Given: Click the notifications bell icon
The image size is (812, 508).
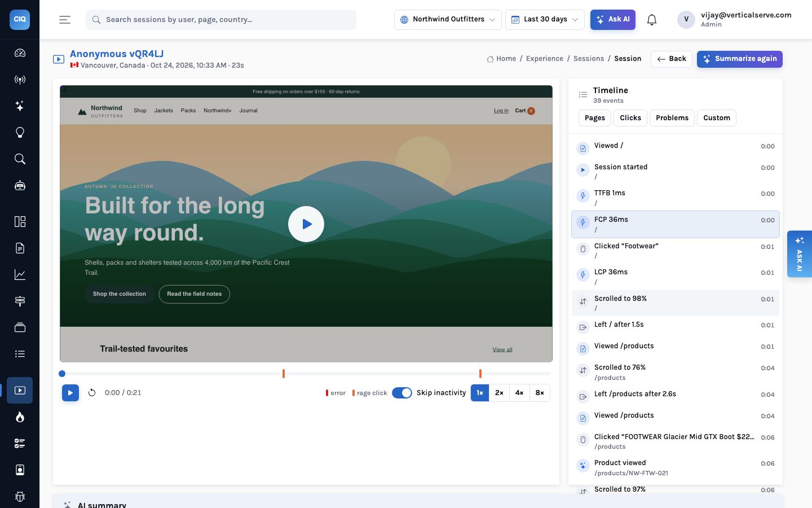Looking at the screenshot, I should pos(652,20).
